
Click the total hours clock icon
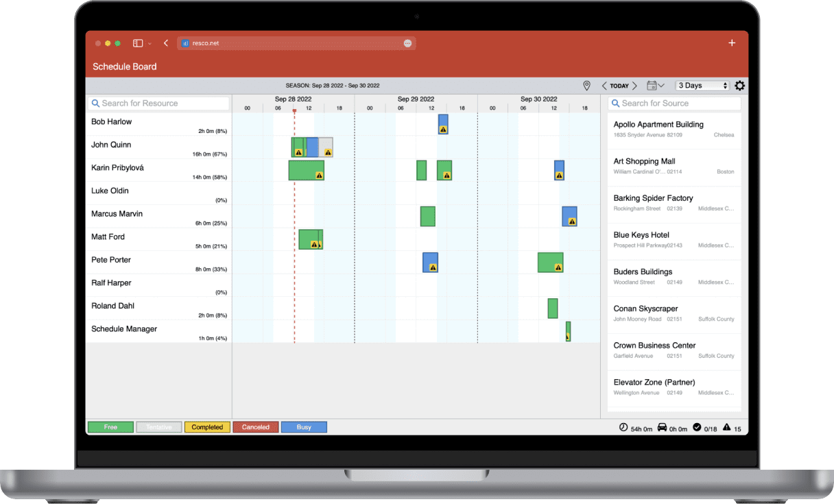pyautogui.click(x=623, y=427)
